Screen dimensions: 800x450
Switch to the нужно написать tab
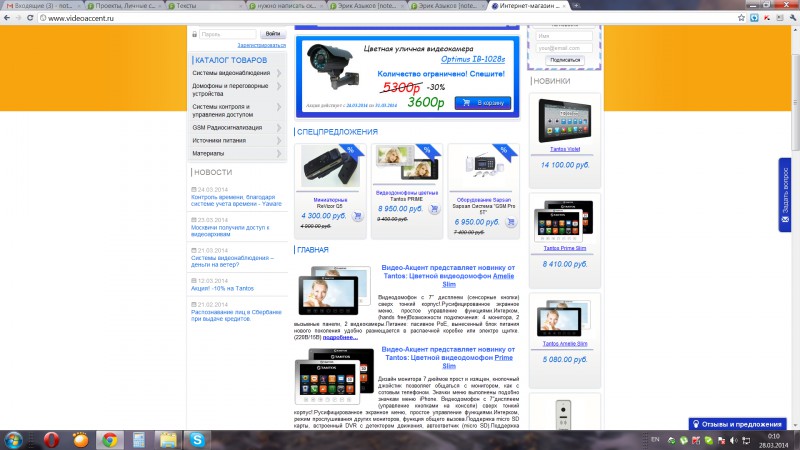pos(286,6)
